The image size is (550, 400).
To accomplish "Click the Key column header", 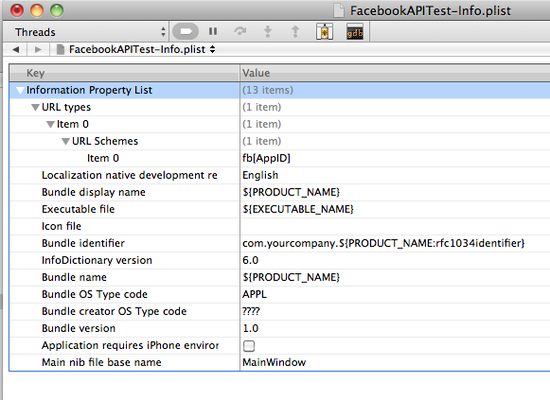I will click(x=125, y=73).
